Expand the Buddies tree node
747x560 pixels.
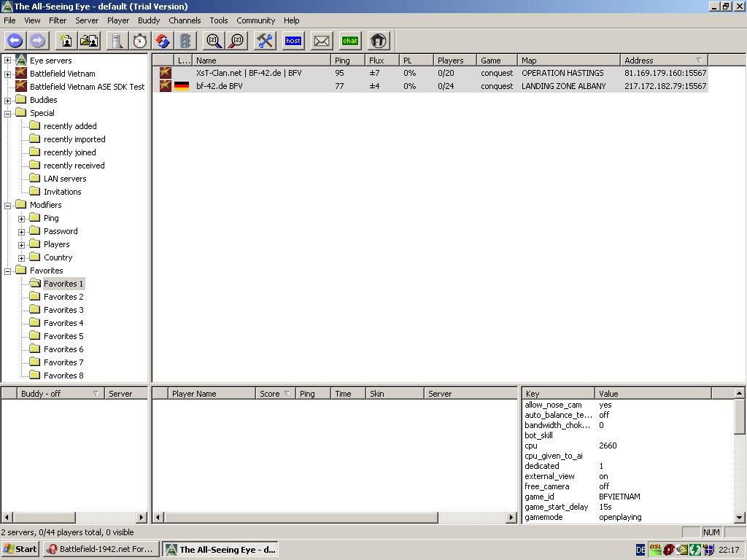click(7, 101)
